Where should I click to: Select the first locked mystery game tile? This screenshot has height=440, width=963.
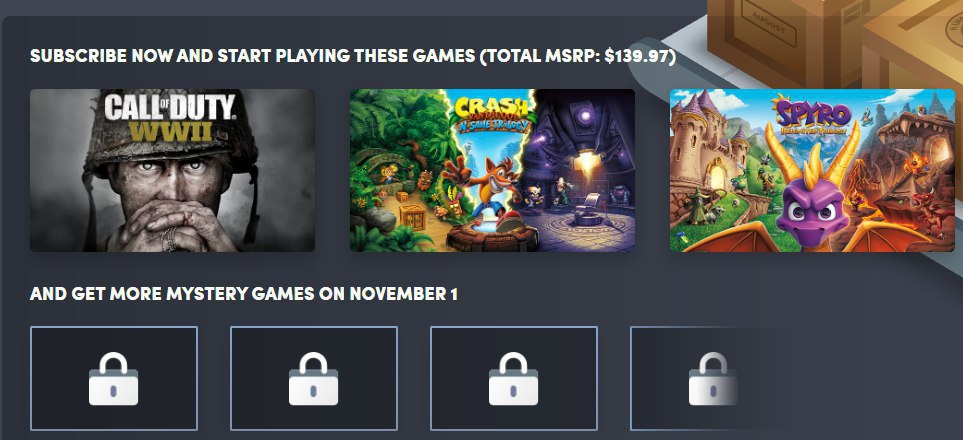pos(114,379)
